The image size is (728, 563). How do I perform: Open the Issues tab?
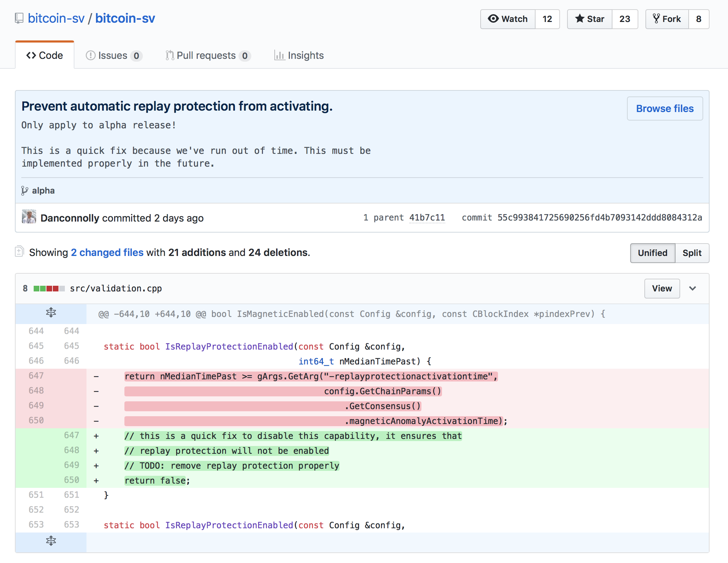pos(114,55)
